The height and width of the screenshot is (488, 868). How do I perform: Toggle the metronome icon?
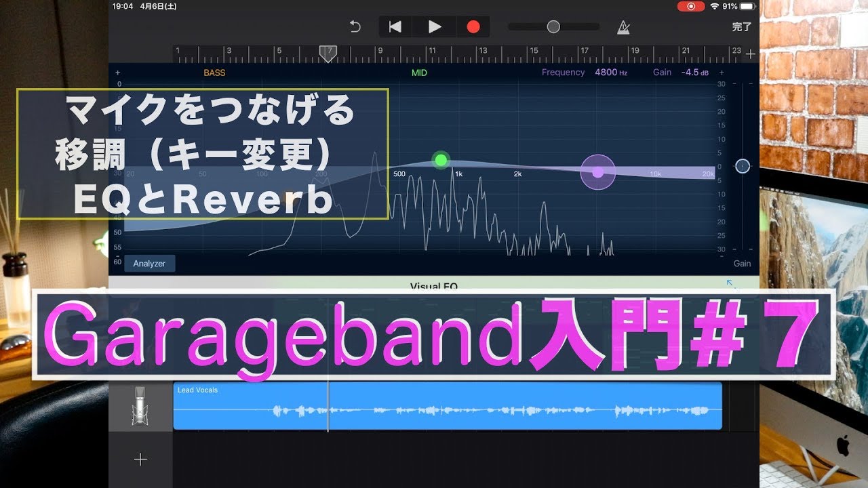click(623, 27)
